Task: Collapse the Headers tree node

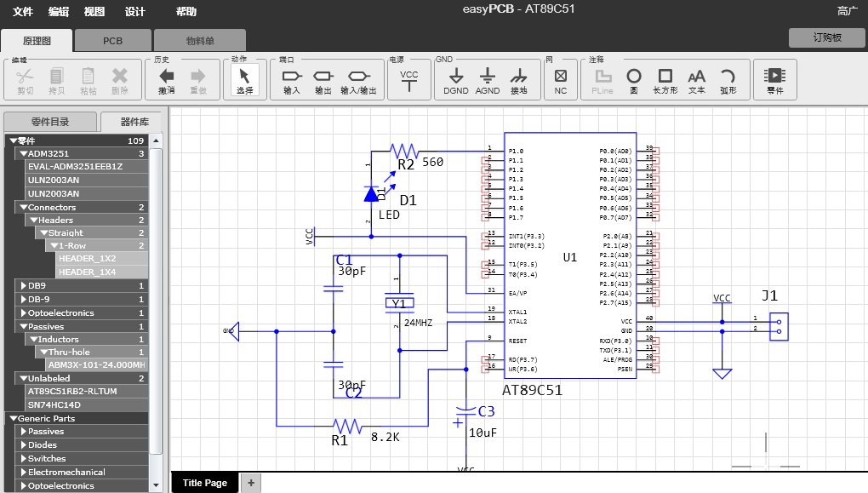Action: 34,220
